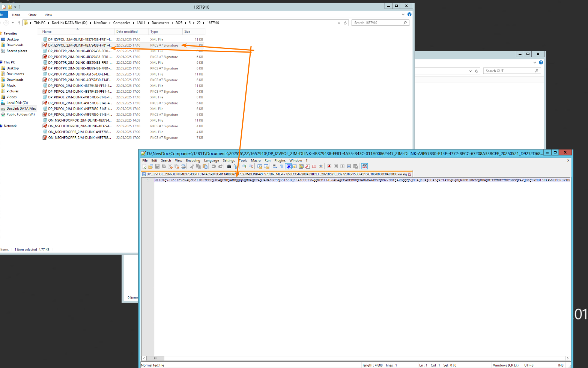Screen dimensions: 588x368
Task: Start macro recording with the red dot
Action: coord(329,166)
